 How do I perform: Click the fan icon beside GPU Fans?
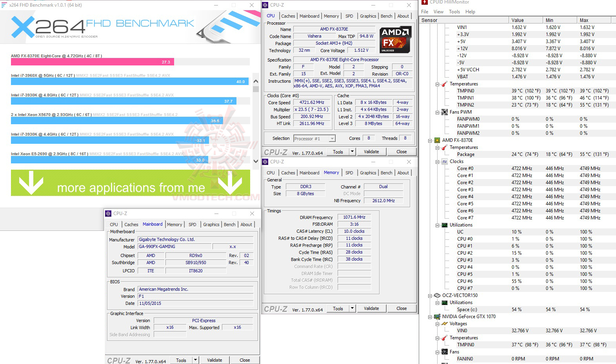click(445, 352)
